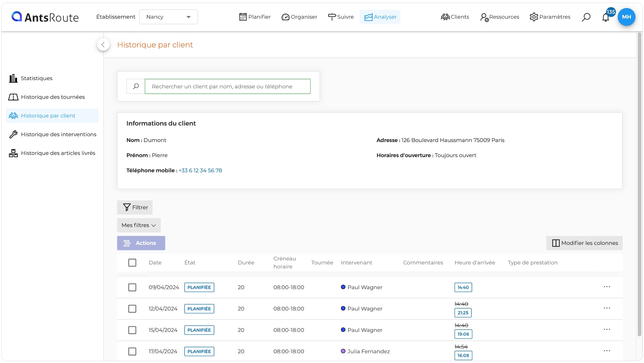Open the Planifier calendar menu
Image resolution: width=644 pixels, height=363 pixels.
pos(255,17)
